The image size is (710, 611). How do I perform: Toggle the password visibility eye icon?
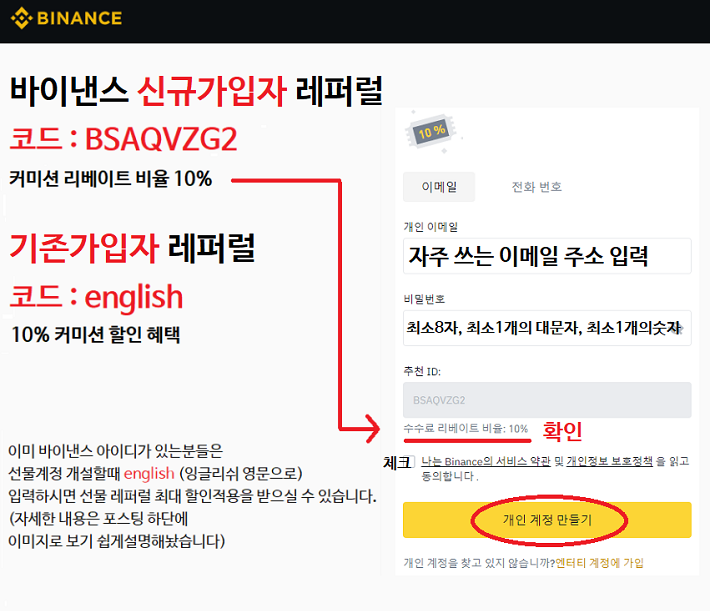678,328
